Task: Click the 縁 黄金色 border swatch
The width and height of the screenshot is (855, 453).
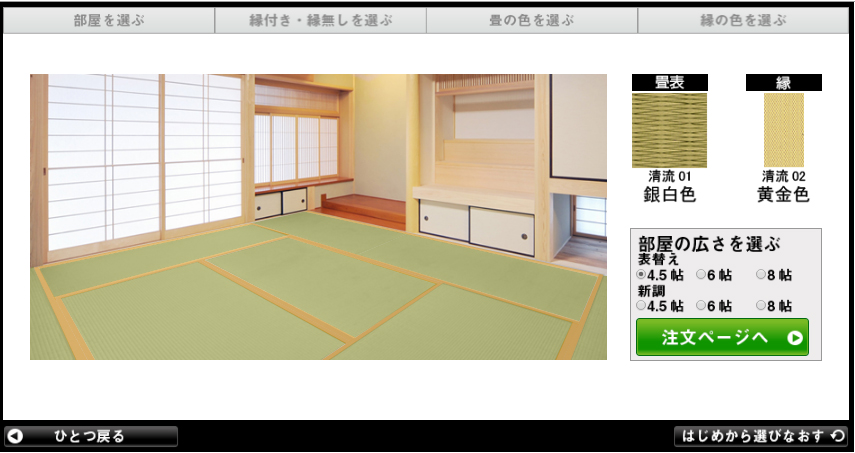Action: point(783,130)
